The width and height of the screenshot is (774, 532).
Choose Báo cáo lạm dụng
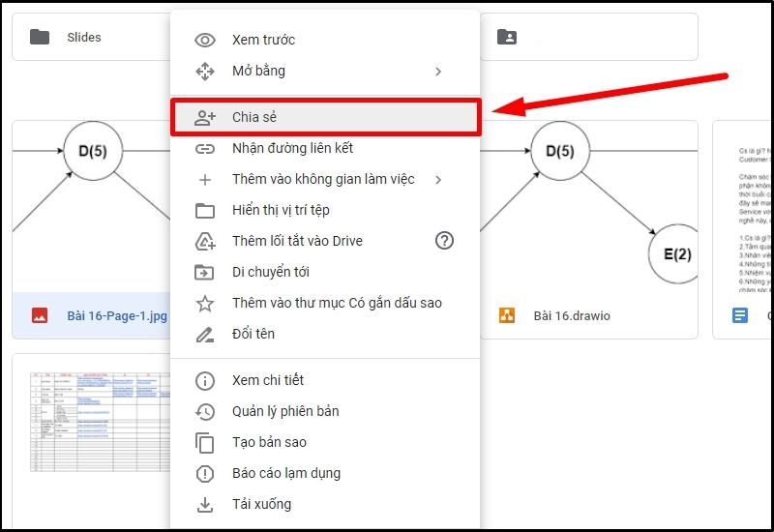325,474
